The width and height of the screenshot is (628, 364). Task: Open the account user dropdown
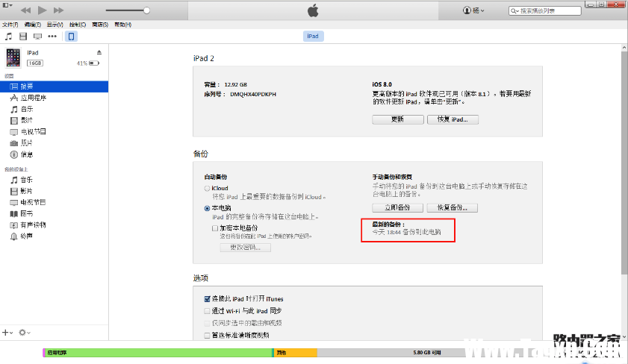(473, 10)
